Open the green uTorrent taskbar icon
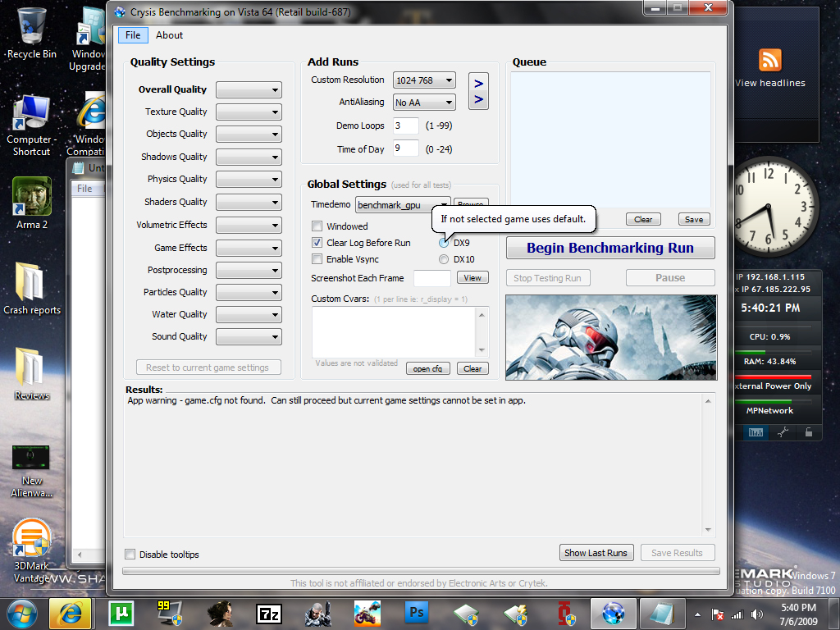This screenshot has height=630, width=840. (x=121, y=614)
